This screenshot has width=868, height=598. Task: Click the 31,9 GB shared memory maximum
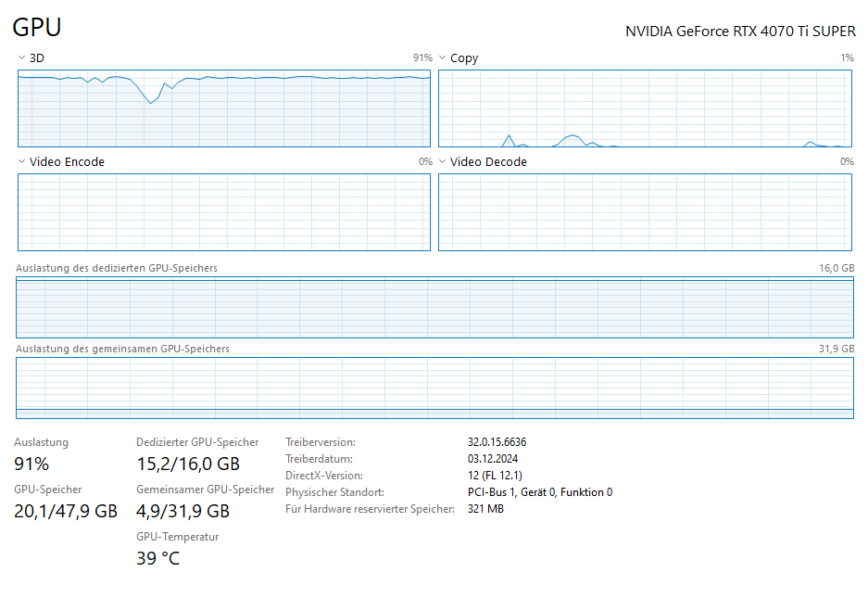(837, 349)
